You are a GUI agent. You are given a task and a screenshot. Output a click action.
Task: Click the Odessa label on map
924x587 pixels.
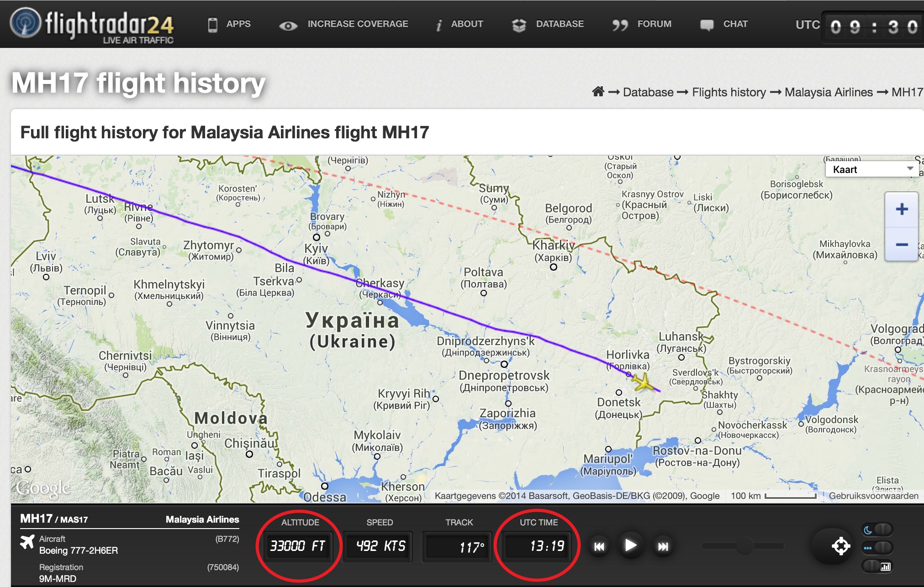click(325, 497)
